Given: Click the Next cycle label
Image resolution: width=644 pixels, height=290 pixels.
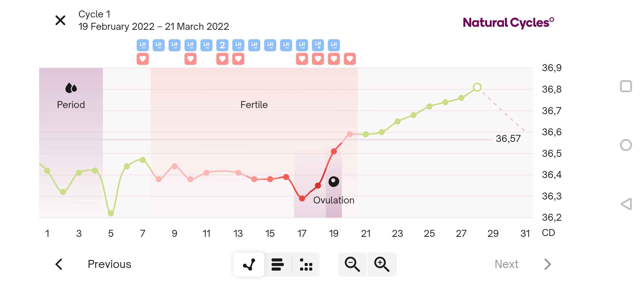Looking at the screenshot, I should point(506,264).
